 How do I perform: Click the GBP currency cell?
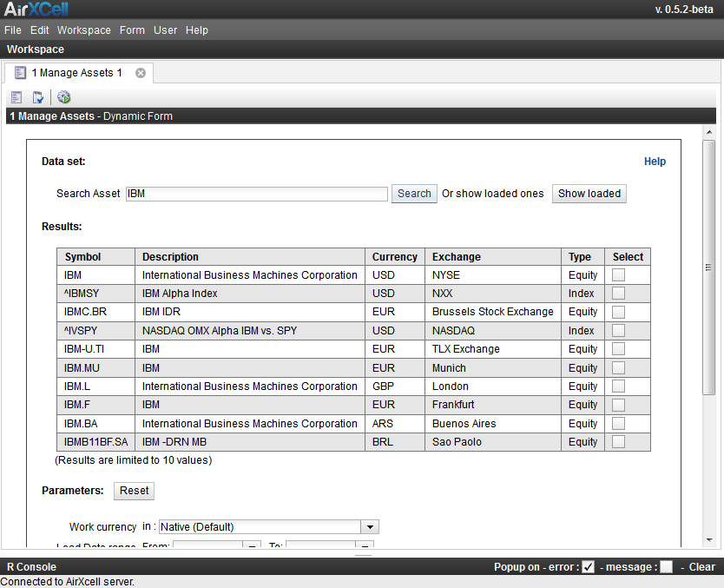point(395,386)
